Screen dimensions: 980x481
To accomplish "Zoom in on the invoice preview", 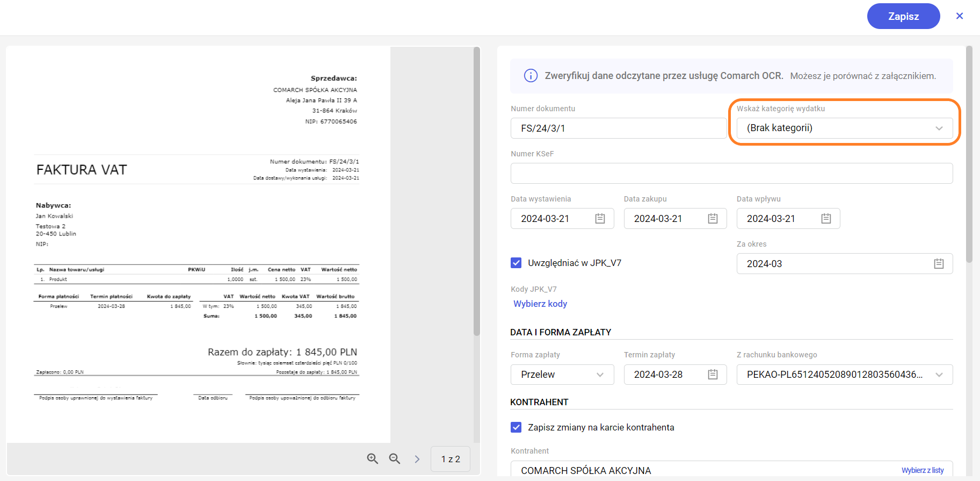I will 372,459.
